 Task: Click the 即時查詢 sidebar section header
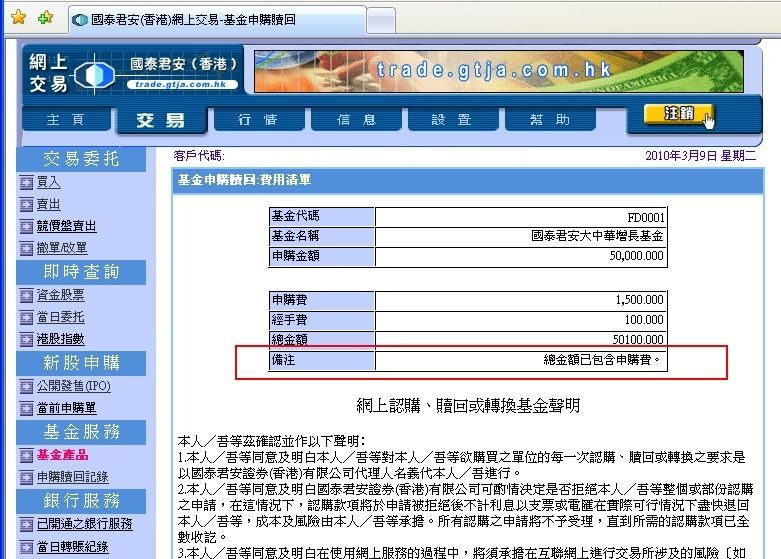pyautogui.click(x=81, y=272)
